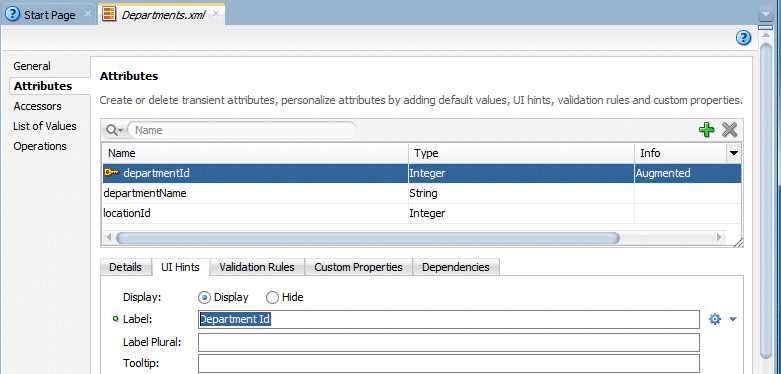Select the Attributes section
Viewport: 781px width, 374px height.
pos(43,86)
